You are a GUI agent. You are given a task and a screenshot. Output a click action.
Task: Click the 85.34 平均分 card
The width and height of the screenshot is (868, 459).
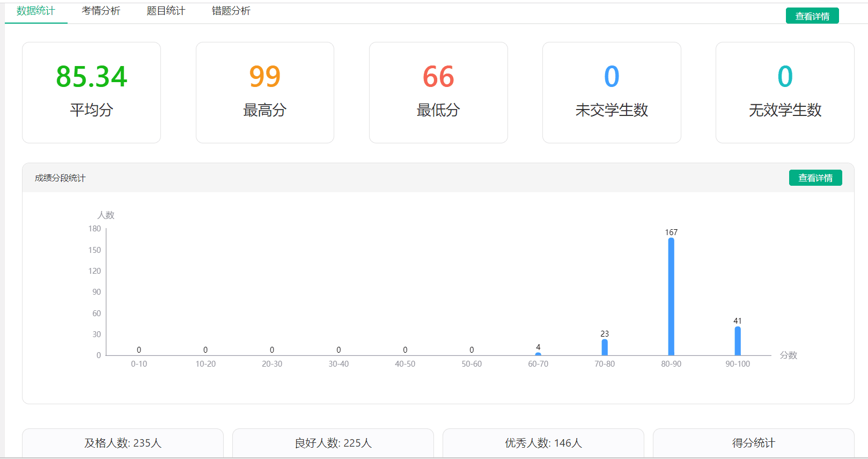91,92
